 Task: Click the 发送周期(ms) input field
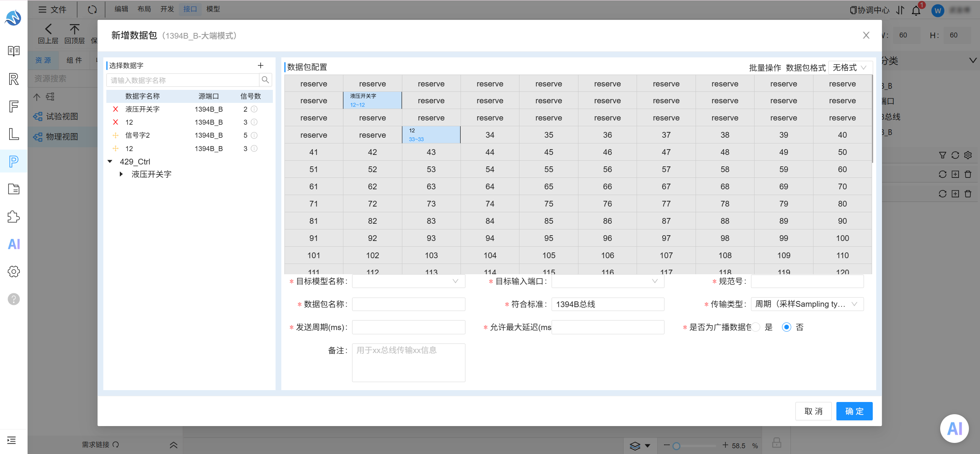pos(408,327)
